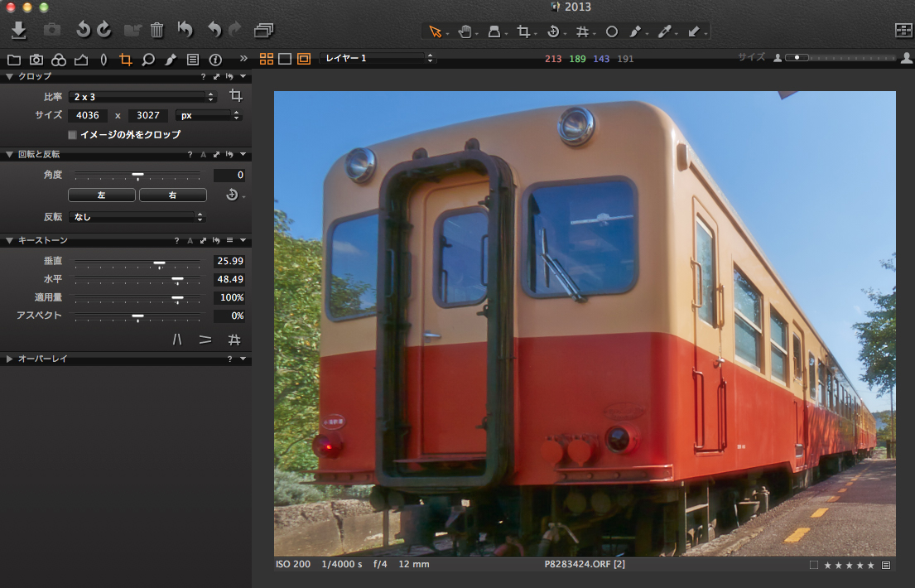Screen dimensions: 915x588
Task: Open the Lens correction tool tab
Action: tap(104, 60)
